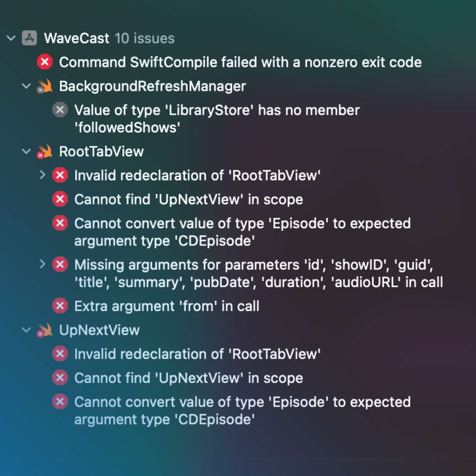This screenshot has width=476, height=476.
Task: Collapse the WaveCast issues group
Action: pyautogui.click(x=11, y=38)
